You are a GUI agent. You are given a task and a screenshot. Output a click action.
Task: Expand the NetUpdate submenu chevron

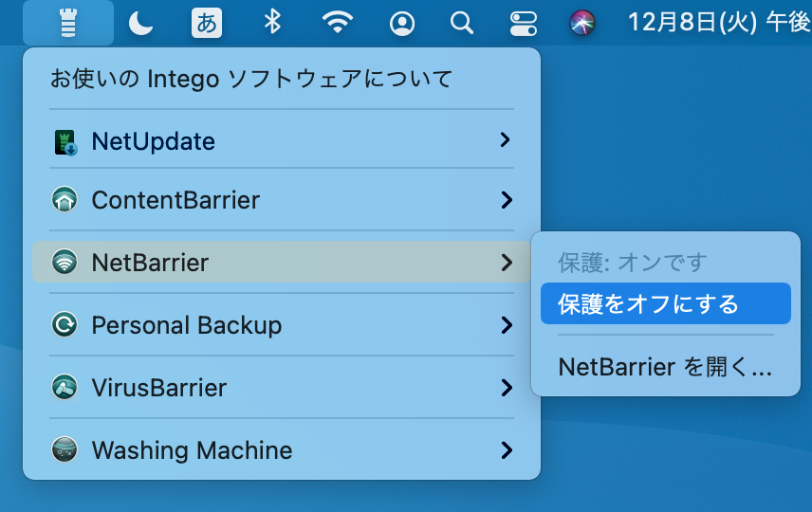(x=506, y=139)
